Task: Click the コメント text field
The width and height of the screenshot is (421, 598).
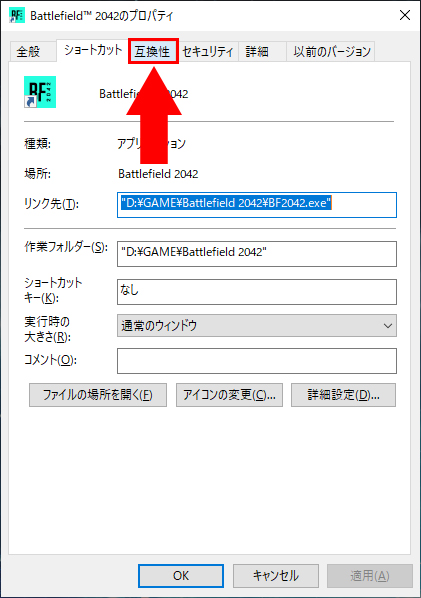Action: (x=257, y=361)
